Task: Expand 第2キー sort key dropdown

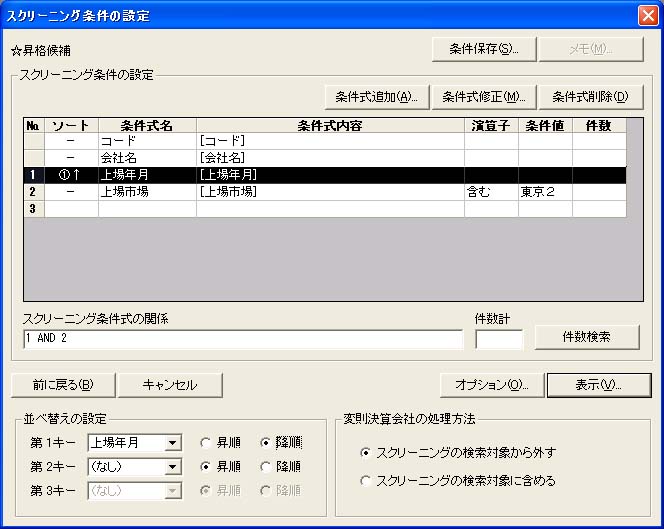Action: pyautogui.click(x=174, y=466)
